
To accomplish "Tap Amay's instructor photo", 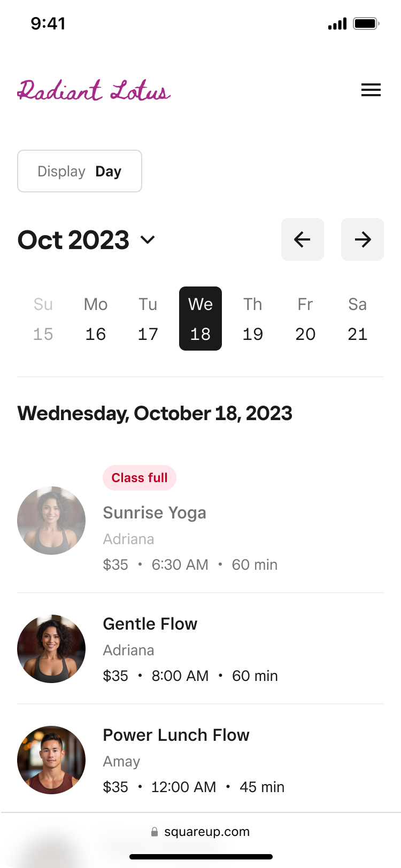I will 51,759.
